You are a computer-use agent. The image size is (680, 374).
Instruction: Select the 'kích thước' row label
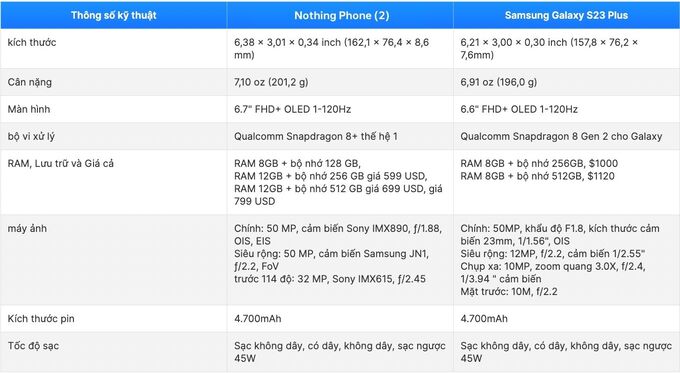(32, 43)
